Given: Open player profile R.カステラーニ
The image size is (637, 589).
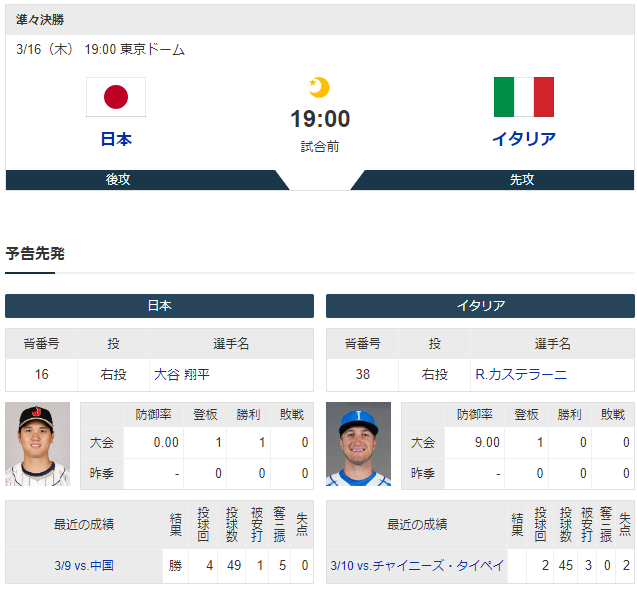Looking at the screenshot, I should 521,374.
